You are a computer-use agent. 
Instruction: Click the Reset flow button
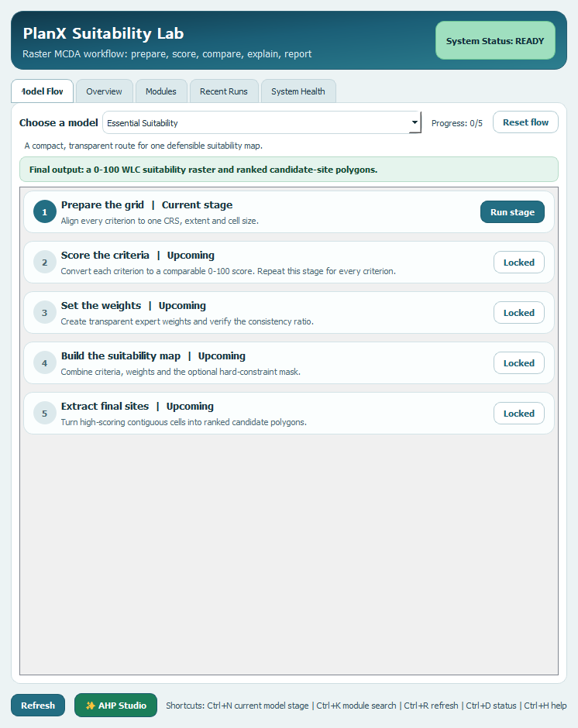point(525,122)
